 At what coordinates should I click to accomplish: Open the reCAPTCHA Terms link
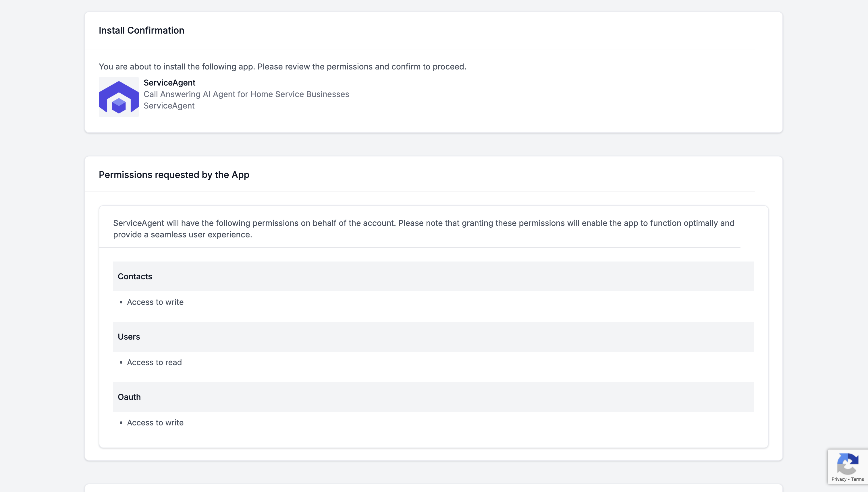click(x=857, y=479)
